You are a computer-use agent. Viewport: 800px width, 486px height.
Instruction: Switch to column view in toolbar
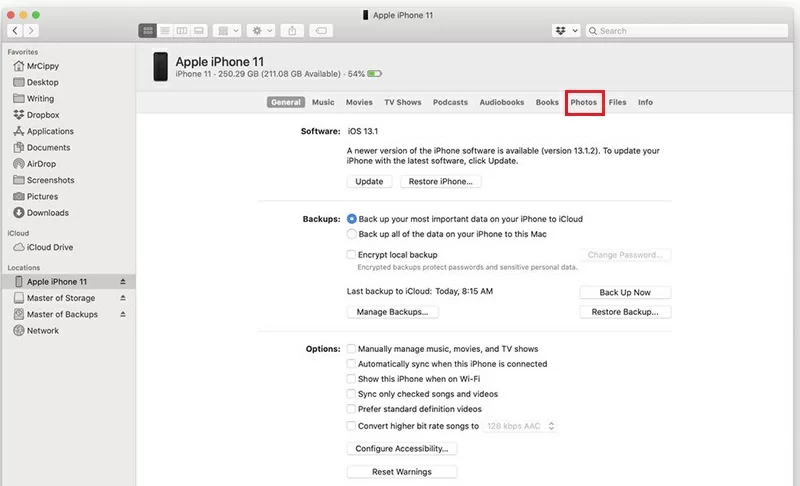182,31
